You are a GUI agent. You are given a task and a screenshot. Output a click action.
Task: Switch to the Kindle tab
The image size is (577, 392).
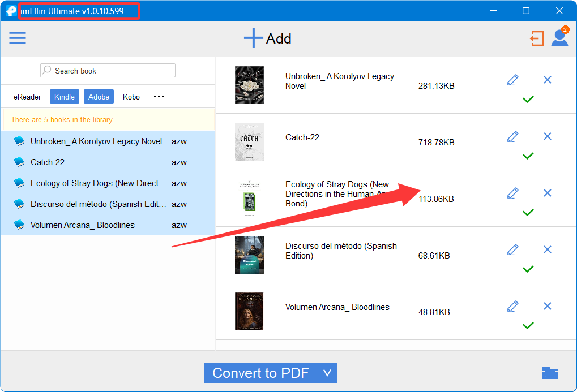coord(65,97)
